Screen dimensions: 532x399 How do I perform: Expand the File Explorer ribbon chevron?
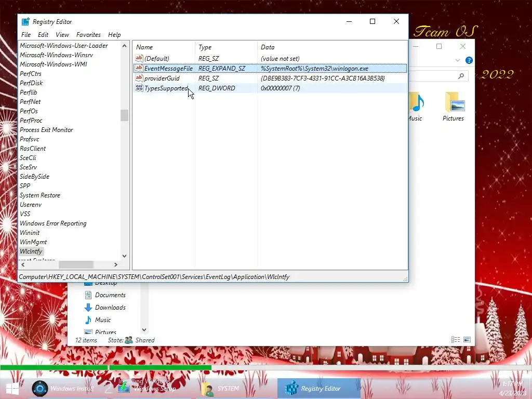(457, 60)
